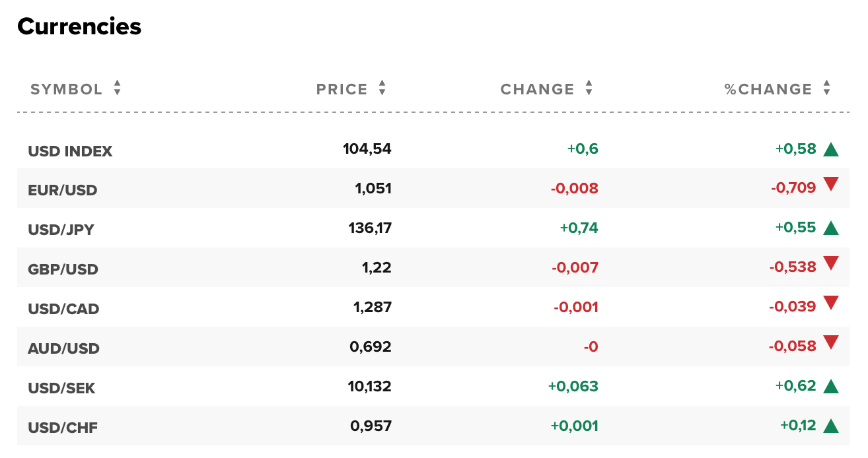The image size is (868, 458).
Task: Click the Currencies section heading
Action: pos(79,26)
